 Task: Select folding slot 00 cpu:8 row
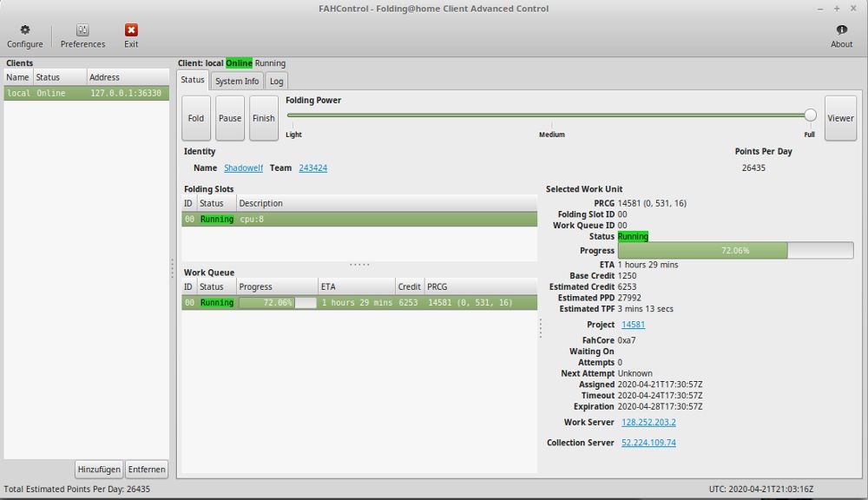tap(359, 220)
